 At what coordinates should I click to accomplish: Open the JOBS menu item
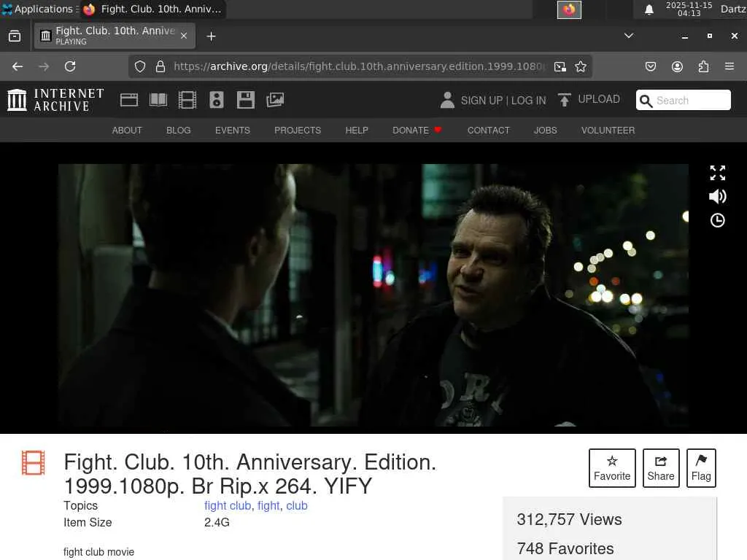tap(546, 130)
